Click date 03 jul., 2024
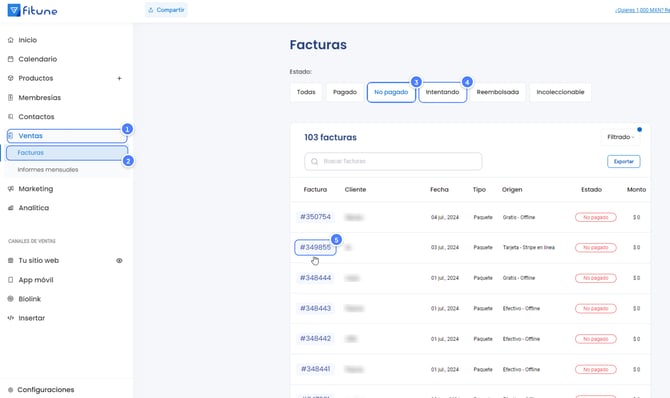 tap(444, 248)
